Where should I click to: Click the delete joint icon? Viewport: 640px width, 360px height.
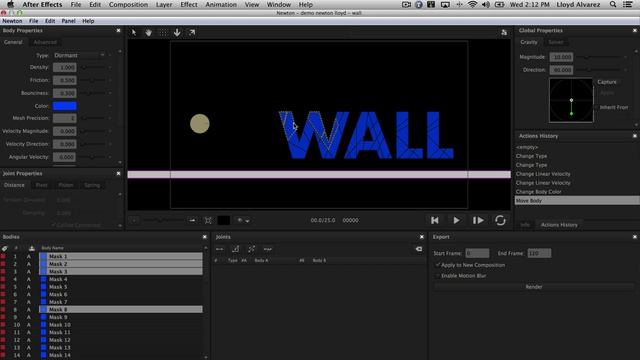(x=419, y=249)
